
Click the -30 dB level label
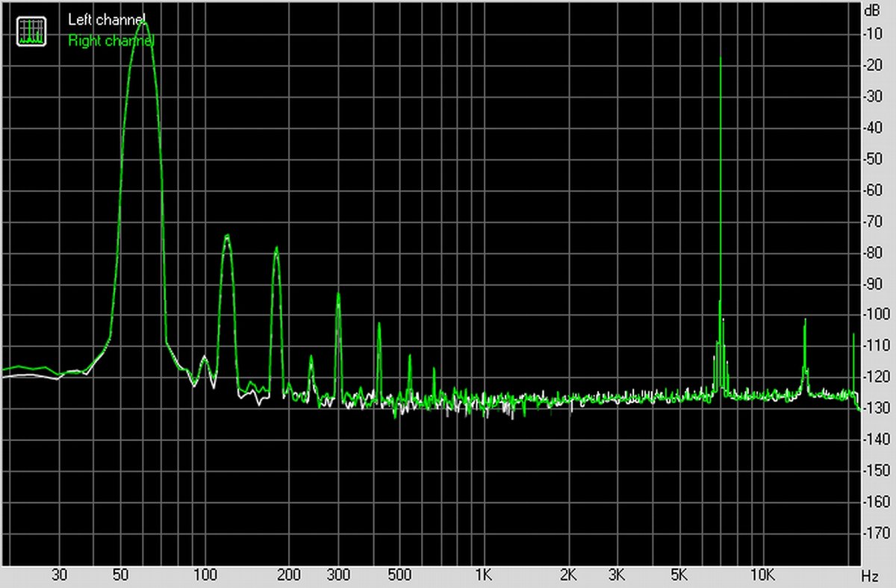(873, 96)
